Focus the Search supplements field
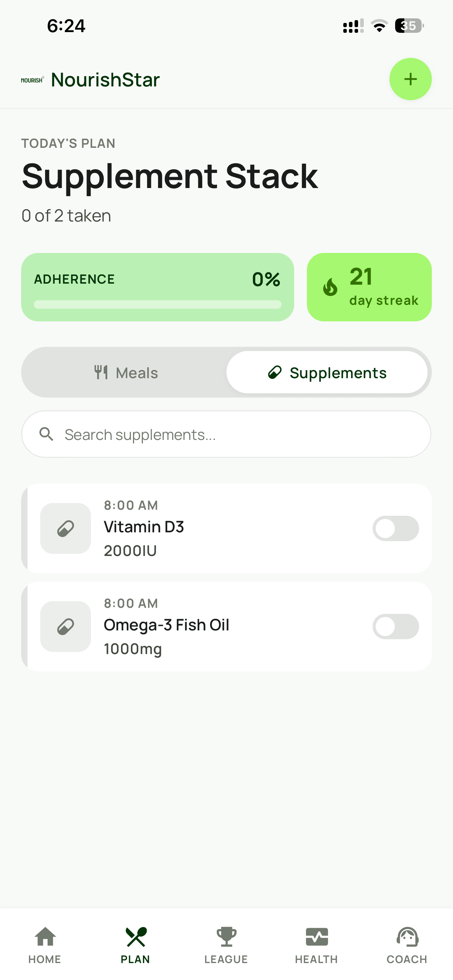Screen dimensions: 453x980 pyautogui.click(x=226, y=434)
